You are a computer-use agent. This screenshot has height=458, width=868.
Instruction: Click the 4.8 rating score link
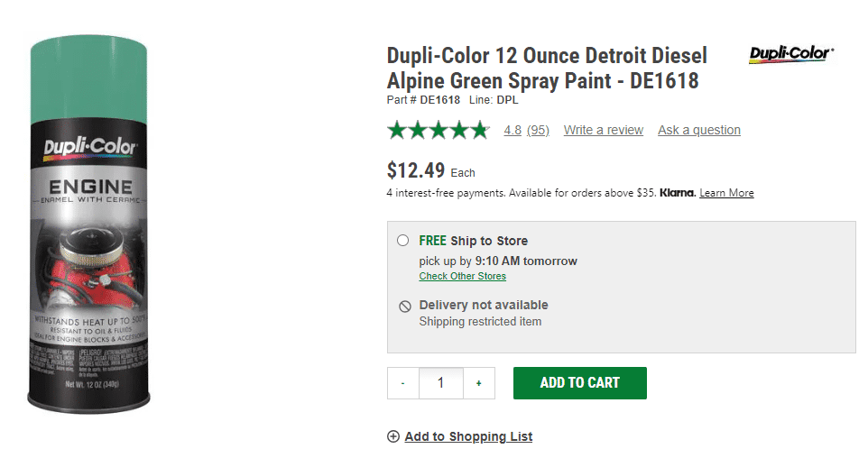coord(512,131)
